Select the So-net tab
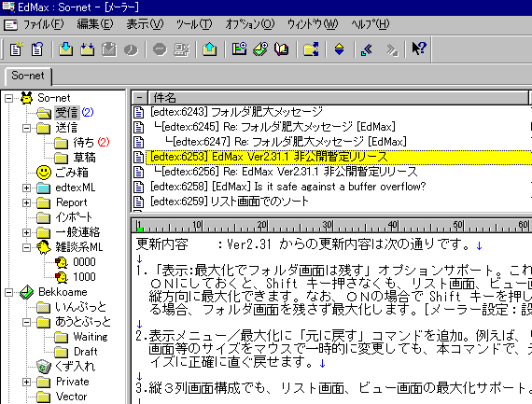The width and height of the screenshot is (532, 404). [x=28, y=76]
